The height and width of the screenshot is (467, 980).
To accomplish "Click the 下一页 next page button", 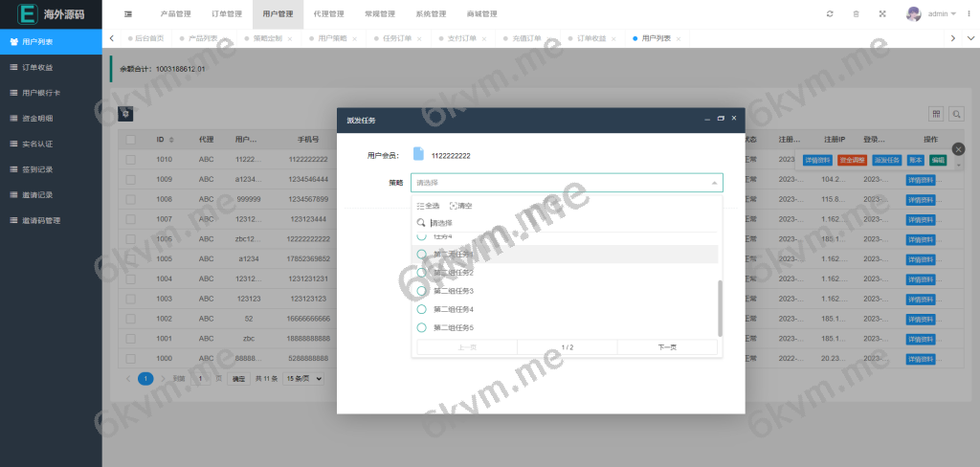I will point(667,347).
